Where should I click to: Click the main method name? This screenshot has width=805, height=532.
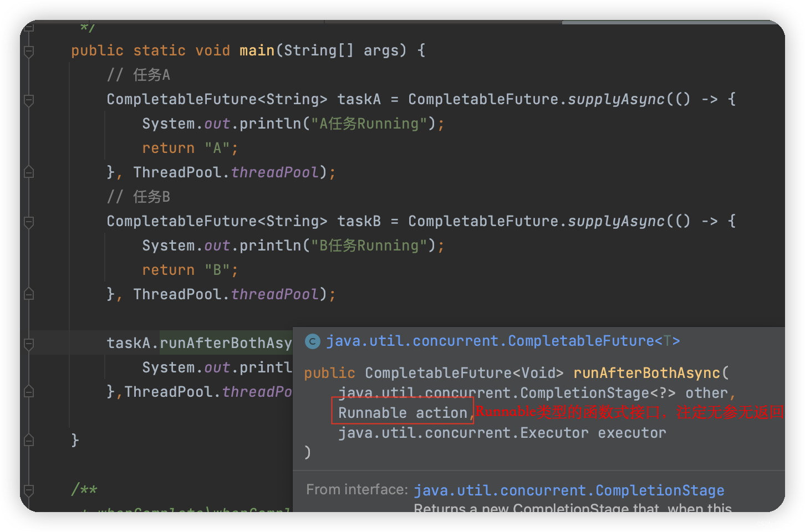[257, 50]
